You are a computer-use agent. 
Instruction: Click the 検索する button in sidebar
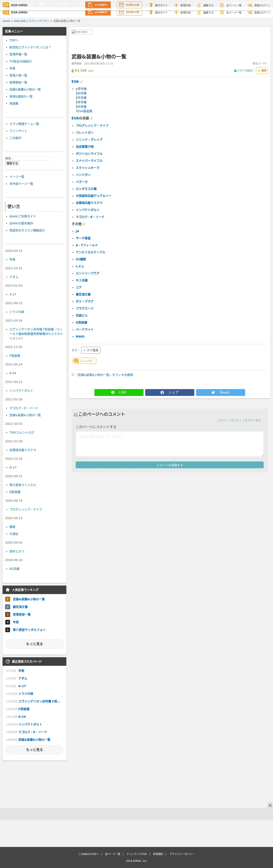click(x=12, y=163)
